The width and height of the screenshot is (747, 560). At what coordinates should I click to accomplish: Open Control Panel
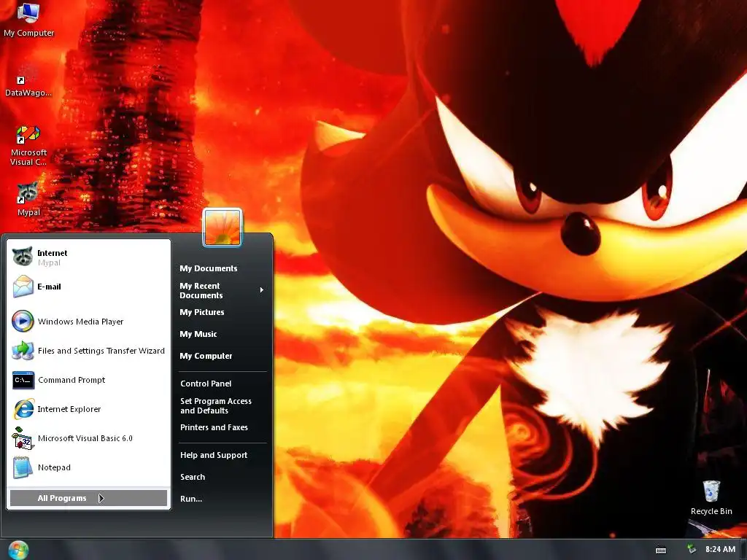point(206,384)
